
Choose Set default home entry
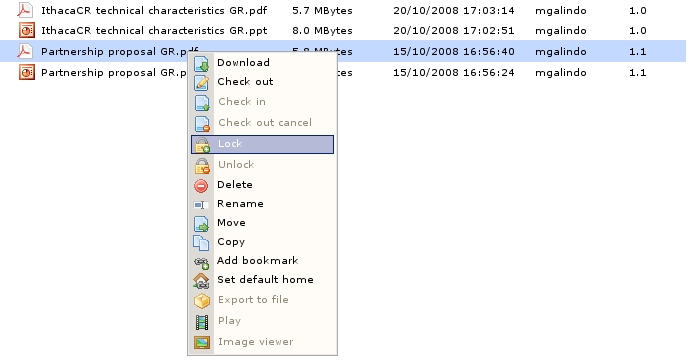(x=265, y=280)
